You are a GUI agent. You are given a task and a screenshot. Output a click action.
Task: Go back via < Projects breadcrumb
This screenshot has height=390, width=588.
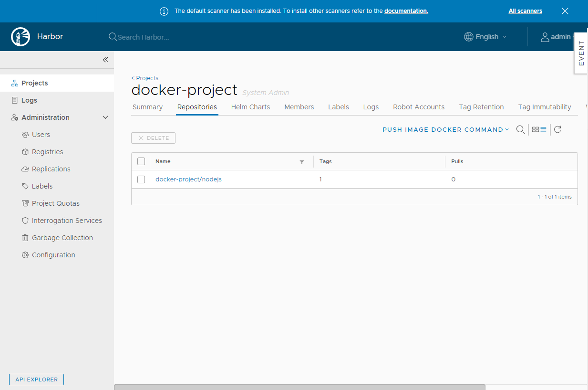[145, 78]
